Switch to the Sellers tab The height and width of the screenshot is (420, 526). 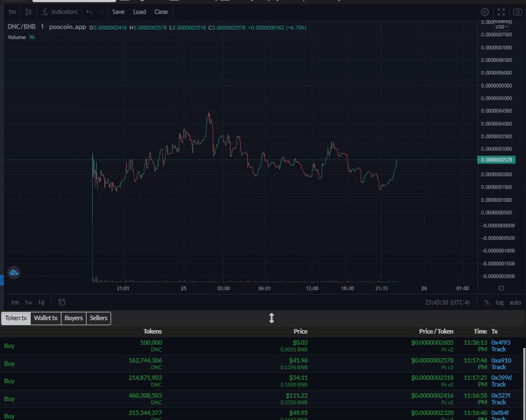98,318
